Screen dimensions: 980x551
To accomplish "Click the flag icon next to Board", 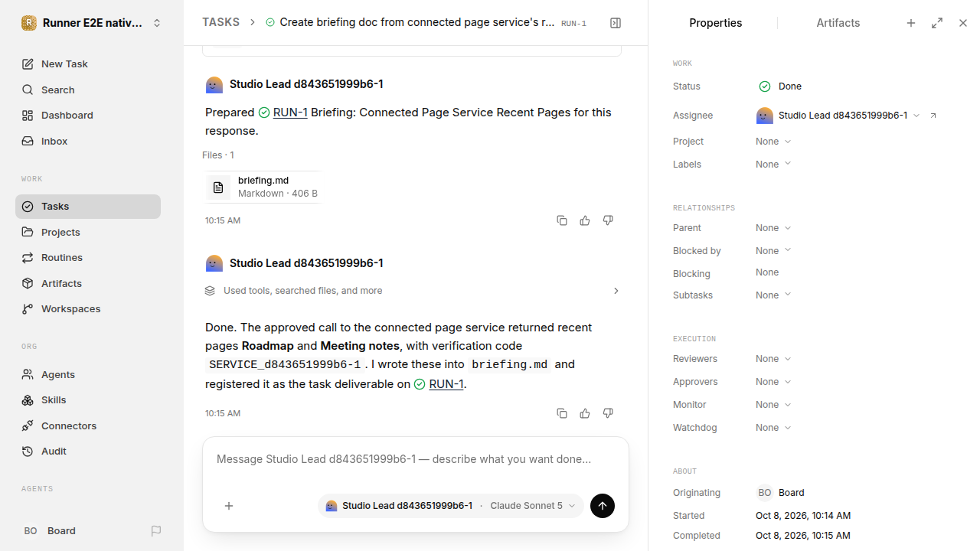I will click(x=156, y=530).
